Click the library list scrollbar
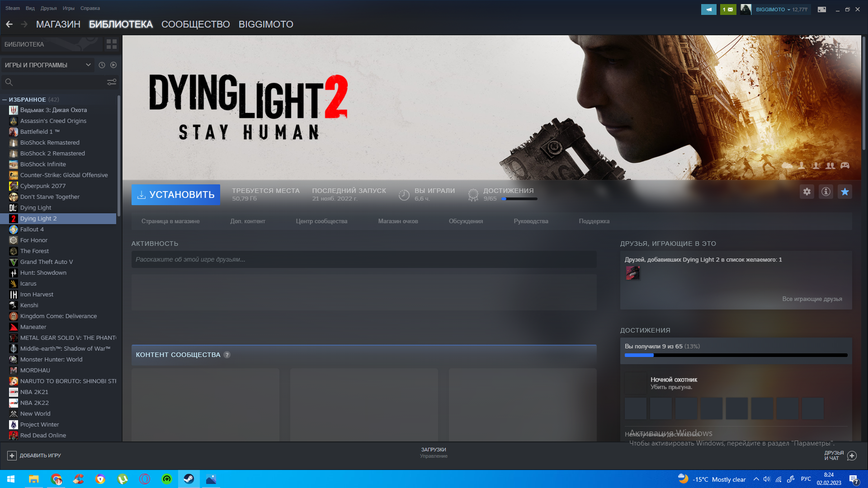The width and height of the screenshot is (868, 488). tap(119, 156)
